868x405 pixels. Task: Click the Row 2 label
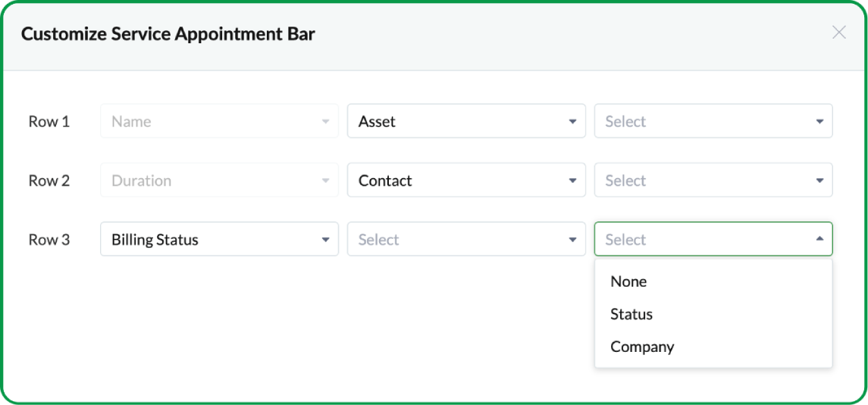[49, 181]
